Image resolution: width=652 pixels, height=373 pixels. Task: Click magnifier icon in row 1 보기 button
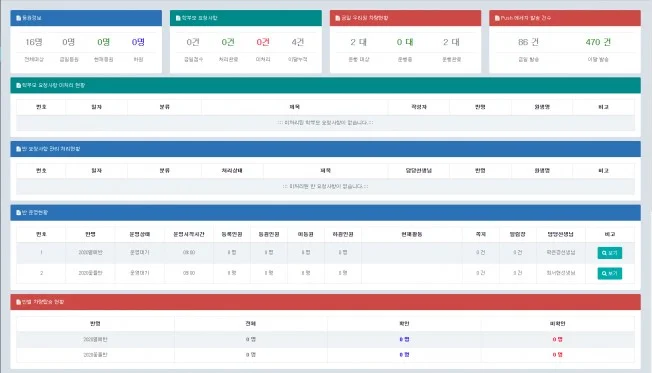[604, 253]
